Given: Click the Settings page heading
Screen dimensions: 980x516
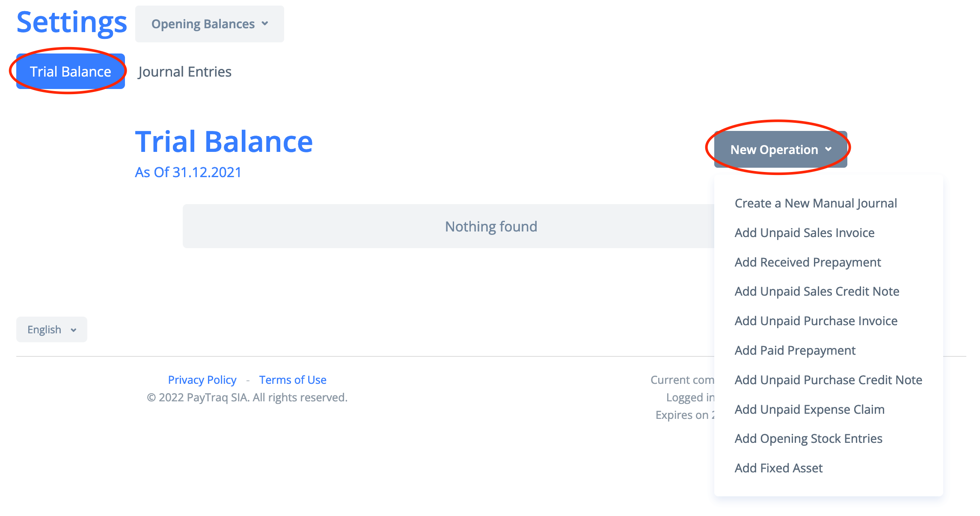Looking at the screenshot, I should point(71,22).
